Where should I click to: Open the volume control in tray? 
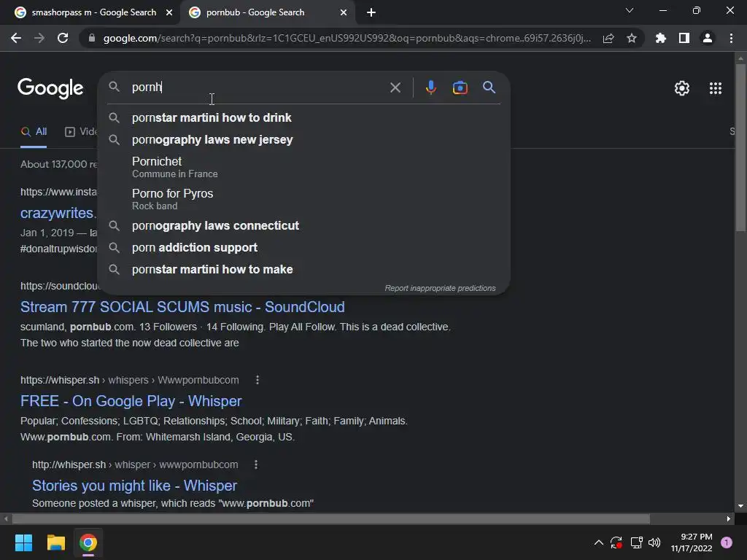[654, 542]
